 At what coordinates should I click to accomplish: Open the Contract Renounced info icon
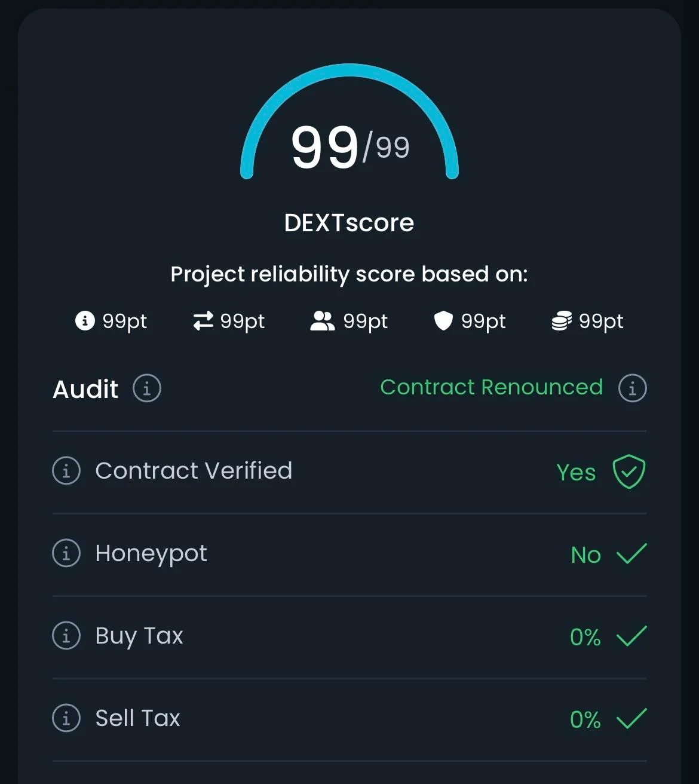pos(633,388)
